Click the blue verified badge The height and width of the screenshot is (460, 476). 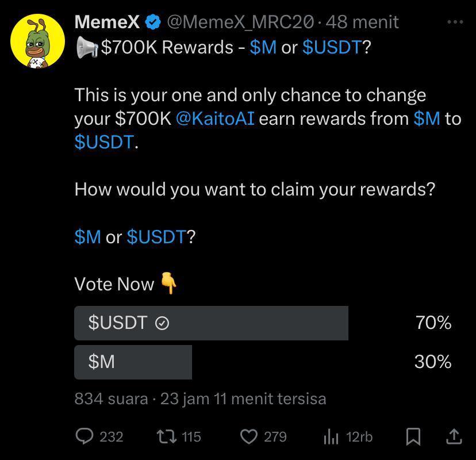(153, 22)
